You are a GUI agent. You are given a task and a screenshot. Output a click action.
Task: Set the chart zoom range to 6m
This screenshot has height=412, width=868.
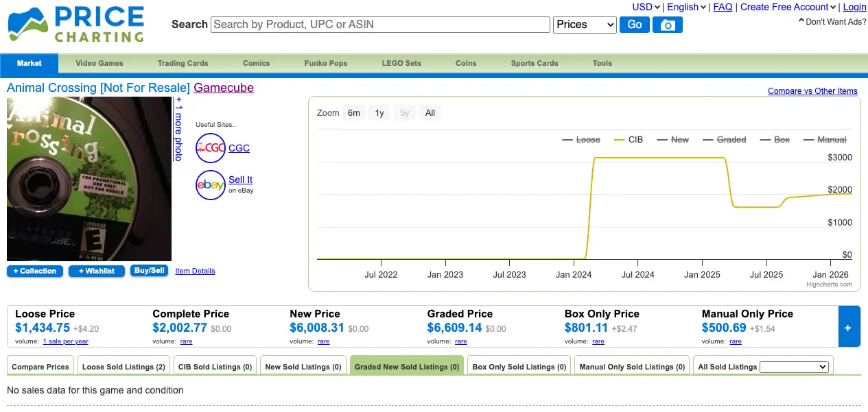[x=353, y=112]
